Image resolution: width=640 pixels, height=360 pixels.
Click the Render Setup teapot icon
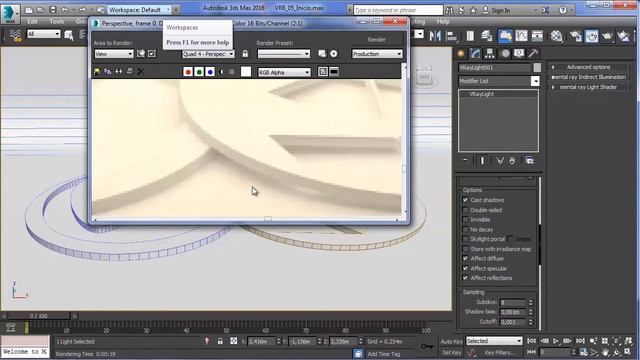tap(576, 36)
